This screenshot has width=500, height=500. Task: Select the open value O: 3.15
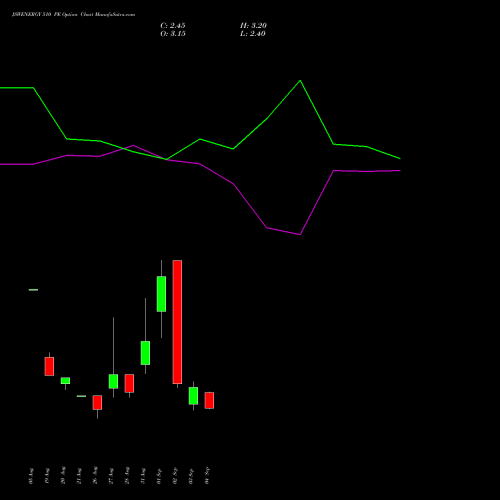[173, 34]
